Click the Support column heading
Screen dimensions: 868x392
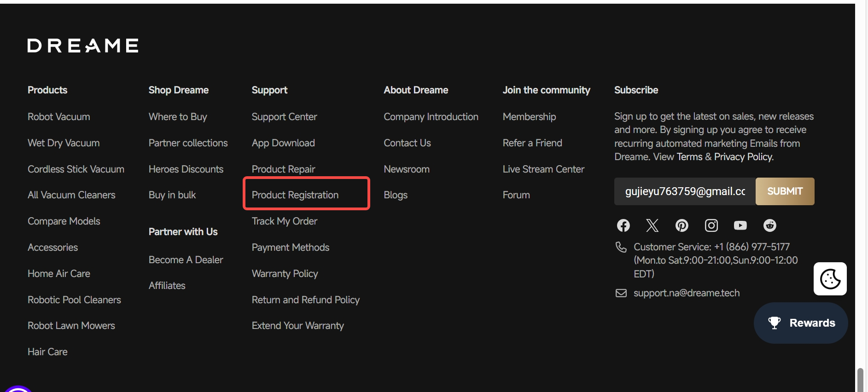click(269, 90)
